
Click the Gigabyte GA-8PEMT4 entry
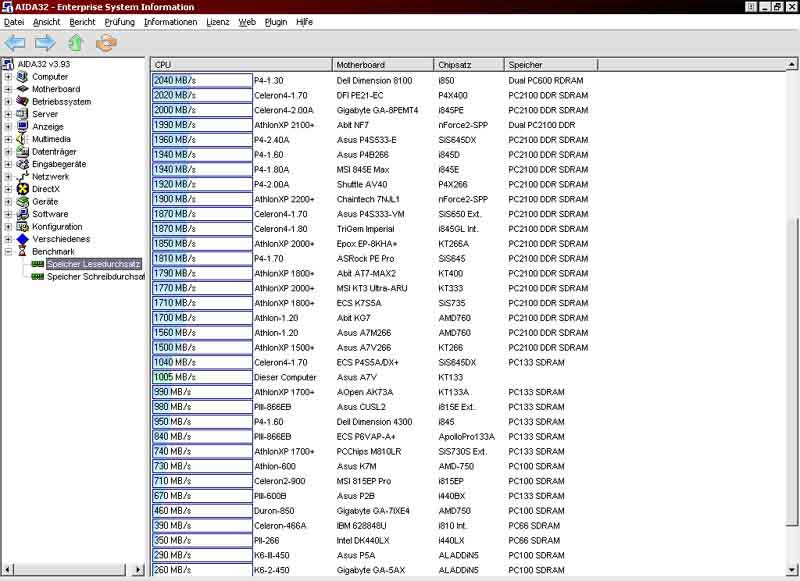(377, 110)
